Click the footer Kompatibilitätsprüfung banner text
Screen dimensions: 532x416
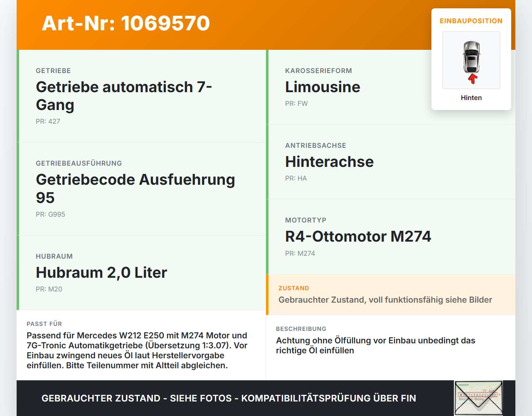229,398
